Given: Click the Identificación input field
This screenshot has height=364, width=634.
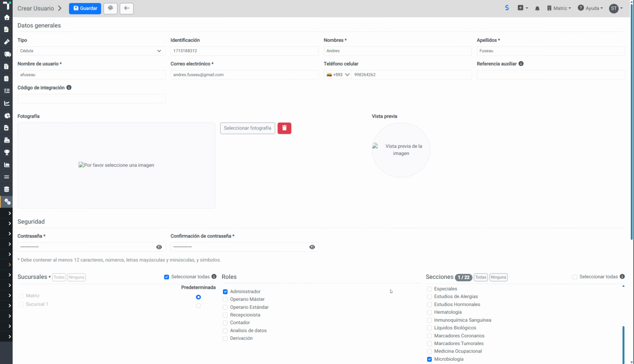Looking at the screenshot, I should pyautogui.click(x=245, y=51).
